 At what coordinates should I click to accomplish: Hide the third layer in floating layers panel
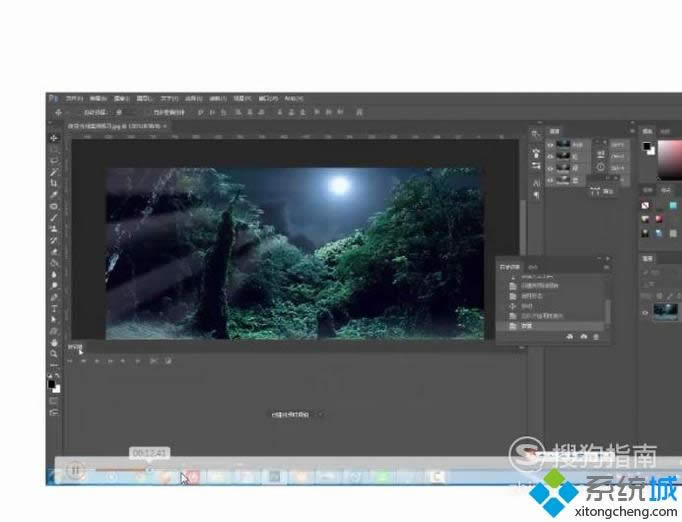coord(551,168)
